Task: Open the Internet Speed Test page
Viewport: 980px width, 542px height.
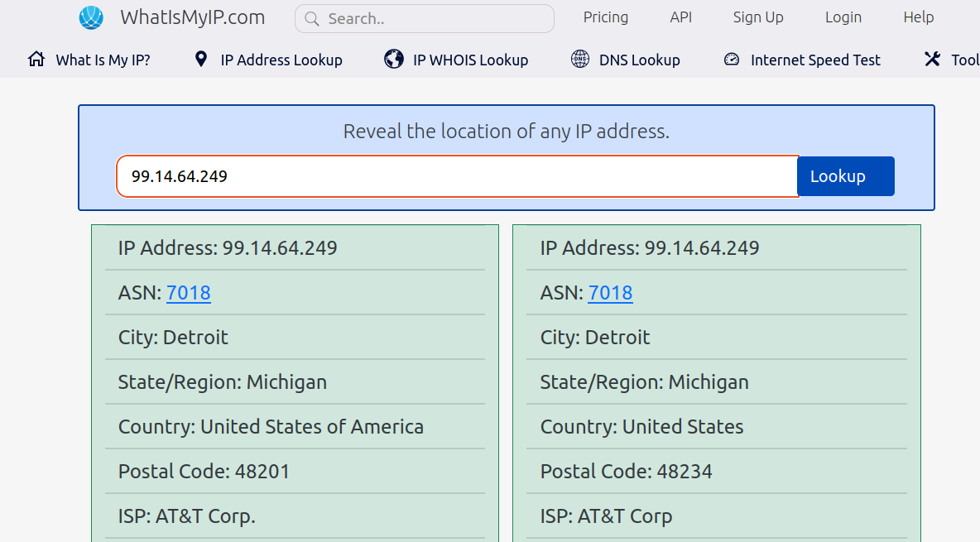Action: [x=815, y=60]
